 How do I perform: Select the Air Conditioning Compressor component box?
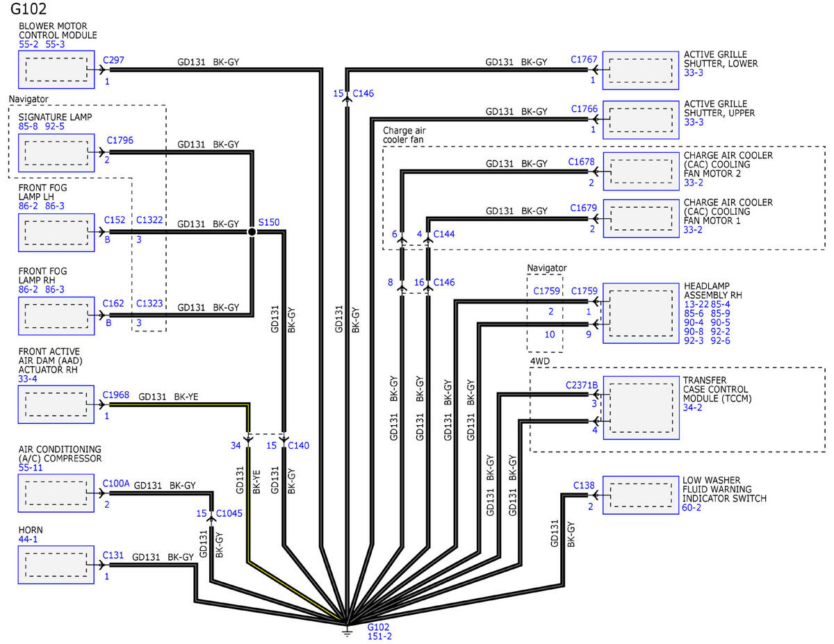[56, 493]
